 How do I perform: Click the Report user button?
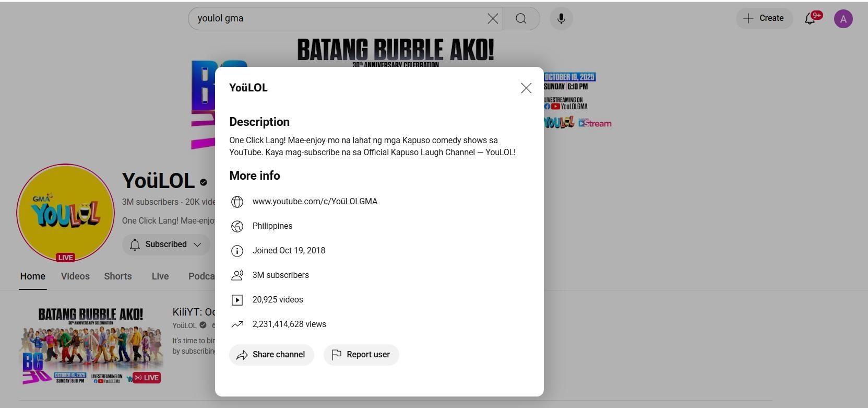coord(361,355)
